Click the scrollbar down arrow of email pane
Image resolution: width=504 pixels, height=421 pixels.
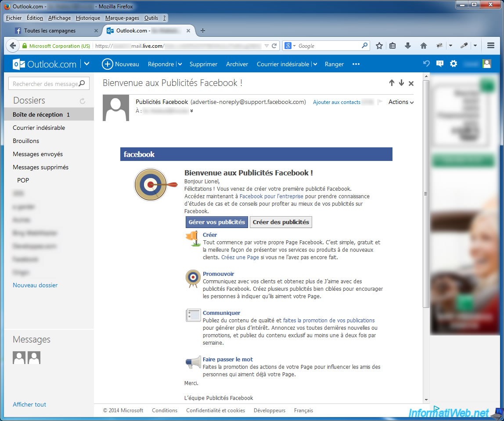point(426,400)
